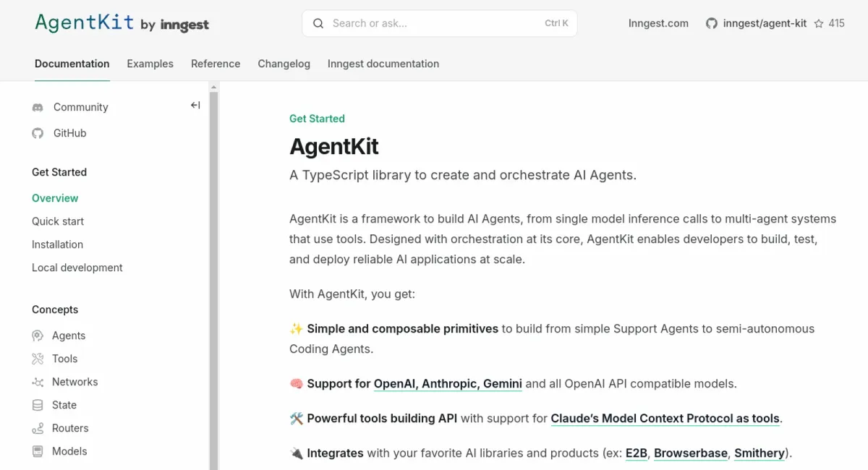
Task: Open the OpenAI, Anthropic, Gemini link
Action: pyautogui.click(x=448, y=383)
